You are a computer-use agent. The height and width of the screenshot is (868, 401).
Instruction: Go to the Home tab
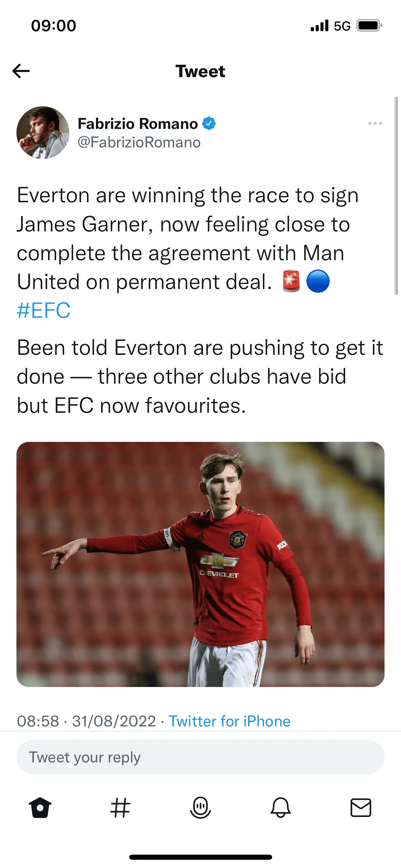point(40,808)
